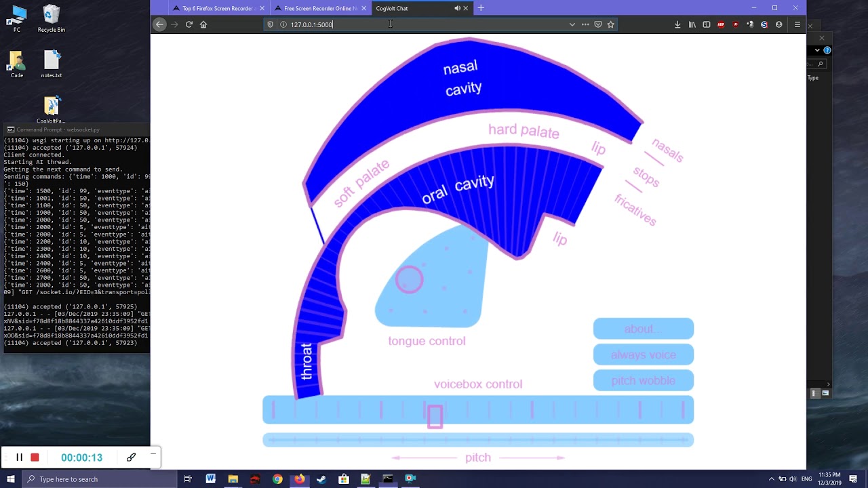Show hidden system tray icons

pyautogui.click(x=771, y=479)
